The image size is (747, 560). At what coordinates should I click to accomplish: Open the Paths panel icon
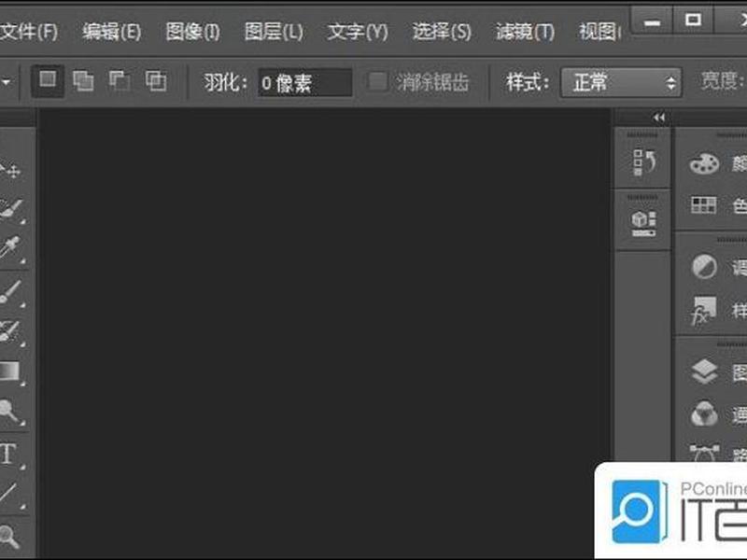click(704, 453)
